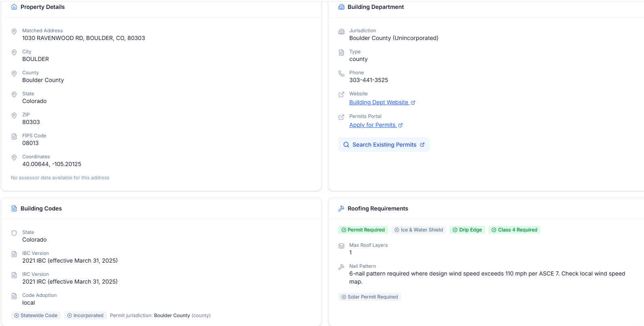Image resolution: width=644 pixels, height=326 pixels.
Task: Click 2021 IRC (effective March 31, 2025)
Action: [x=70, y=282]
